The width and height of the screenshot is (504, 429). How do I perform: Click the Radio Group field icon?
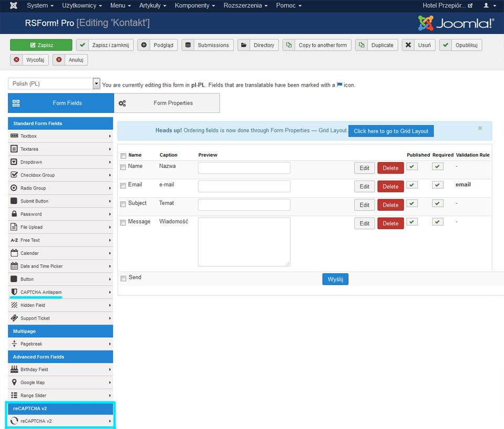tap(14, 188)
